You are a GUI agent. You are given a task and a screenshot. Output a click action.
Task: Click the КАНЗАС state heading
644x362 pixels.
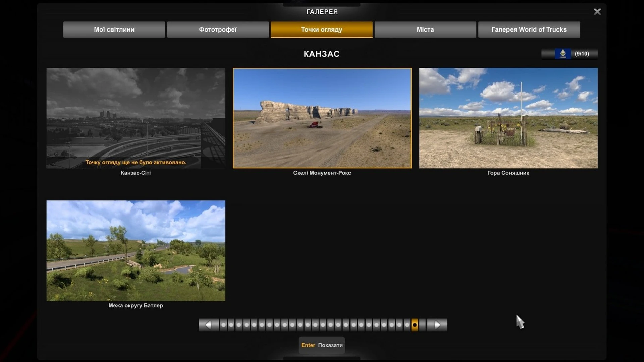point(322,54)
